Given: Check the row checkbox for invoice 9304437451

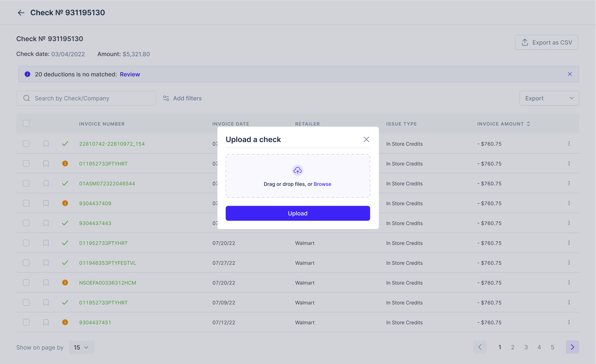Looking at the screenshot, I should 26,322.
